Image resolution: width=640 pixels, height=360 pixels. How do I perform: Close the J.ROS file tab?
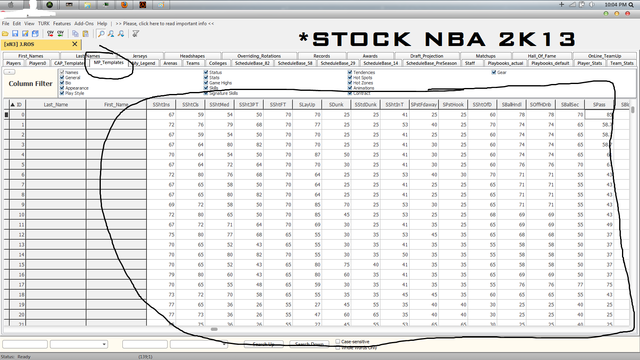tap(75, 44)
